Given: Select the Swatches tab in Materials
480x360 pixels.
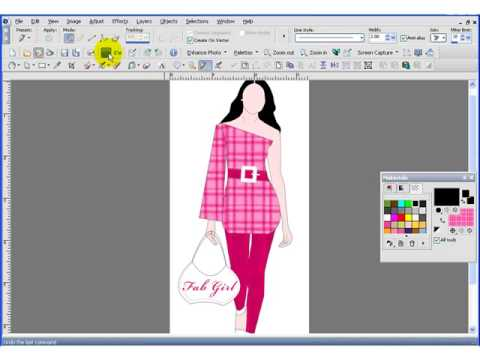Looking at the screenshot, I should click(415, 188).
